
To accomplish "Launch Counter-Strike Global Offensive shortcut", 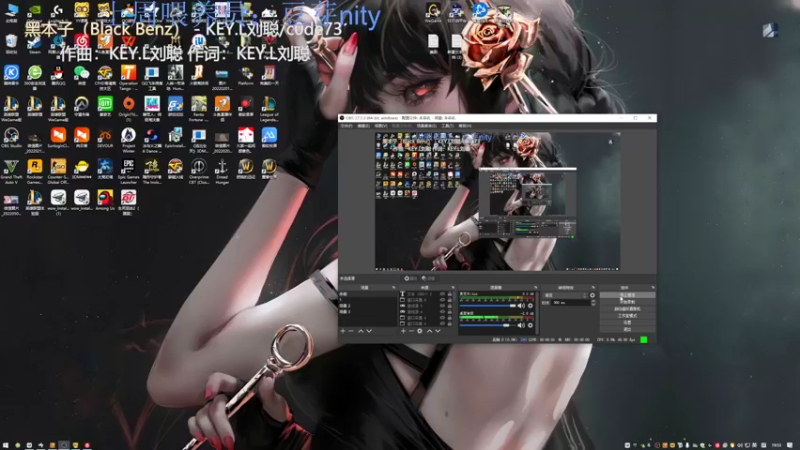I will (58, 171).
